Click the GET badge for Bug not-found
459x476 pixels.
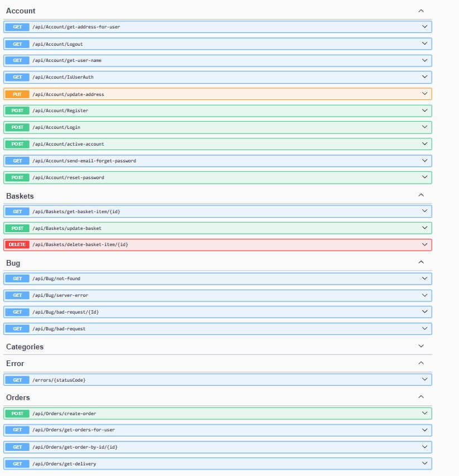[x=17, y=278]
